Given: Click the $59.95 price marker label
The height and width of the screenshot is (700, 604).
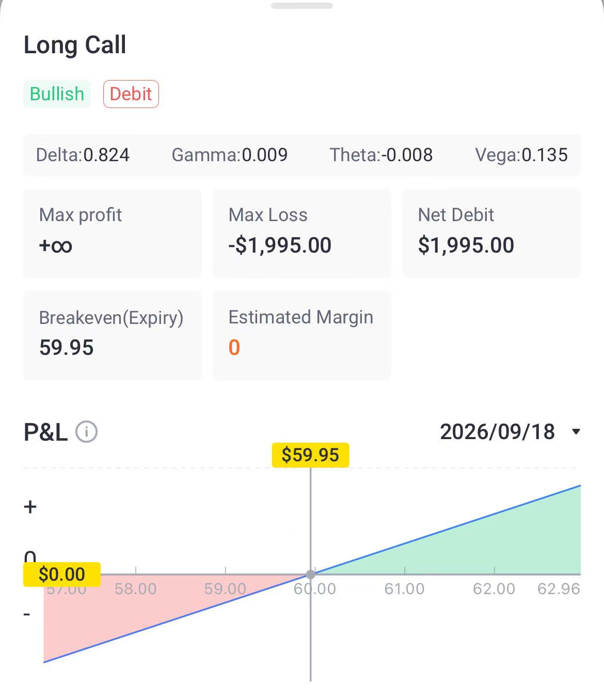Looking at the screenshot, I should pyautogui.click(x=310, y=455).
